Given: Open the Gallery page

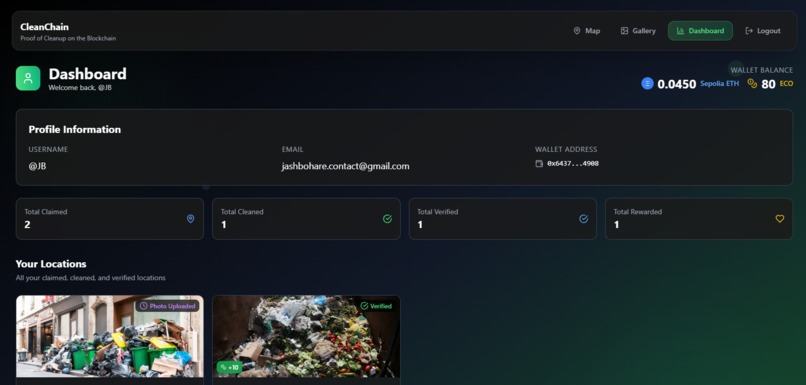Looking at the screenshot, I should point(638,31).
